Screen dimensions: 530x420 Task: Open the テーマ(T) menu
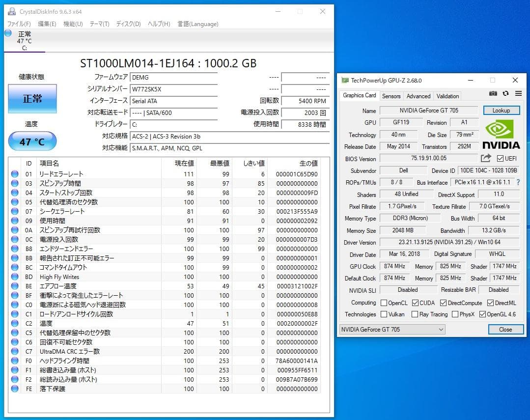tap(100, 24)
